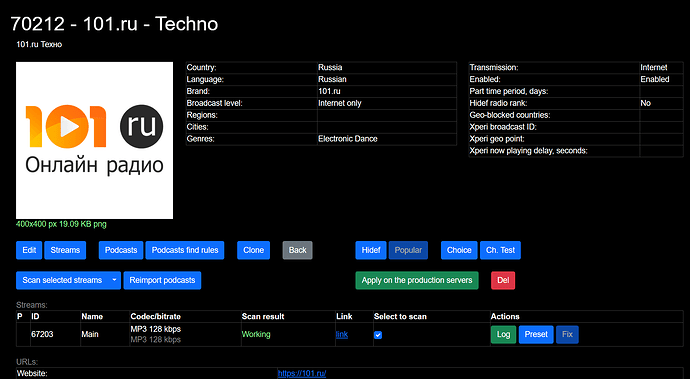Click the Brand value 101.ru
Viewport: 690px width, 379px height.
(x=329, y=91)
